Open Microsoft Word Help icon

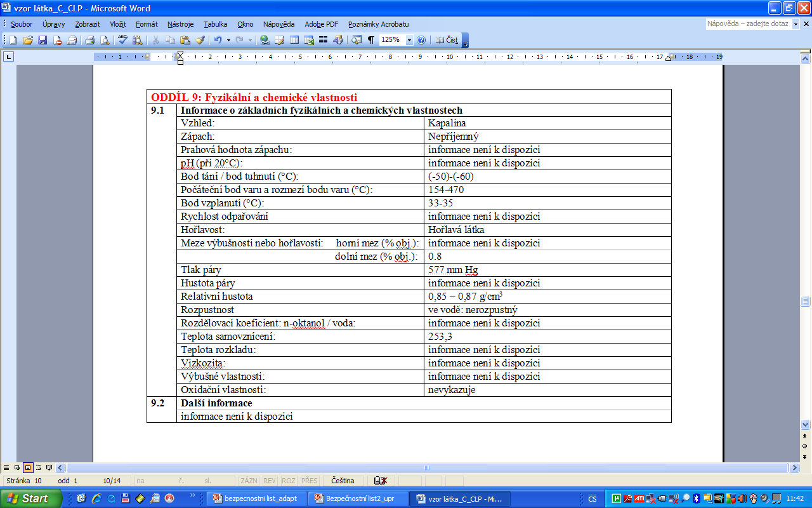421,40
